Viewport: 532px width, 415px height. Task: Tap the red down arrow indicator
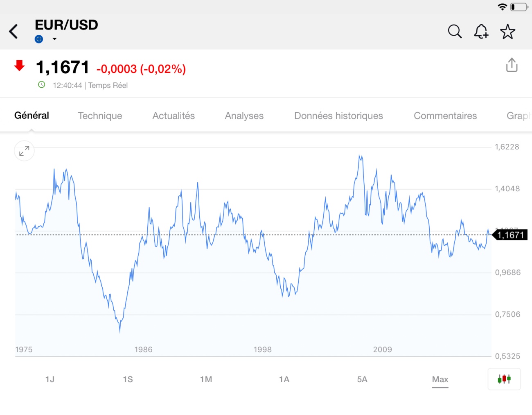pyautogui.click(x=19, y=66)
